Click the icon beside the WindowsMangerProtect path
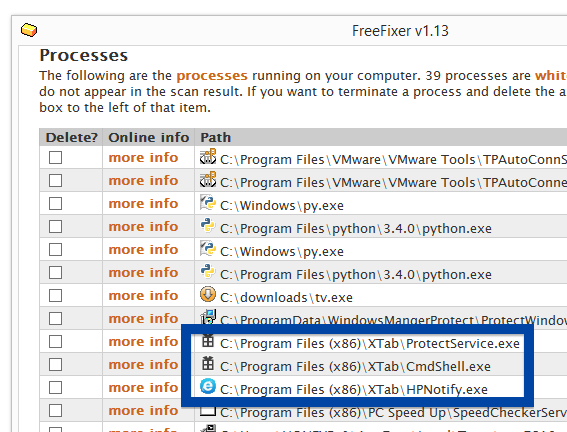 click(x=208, y=317)
